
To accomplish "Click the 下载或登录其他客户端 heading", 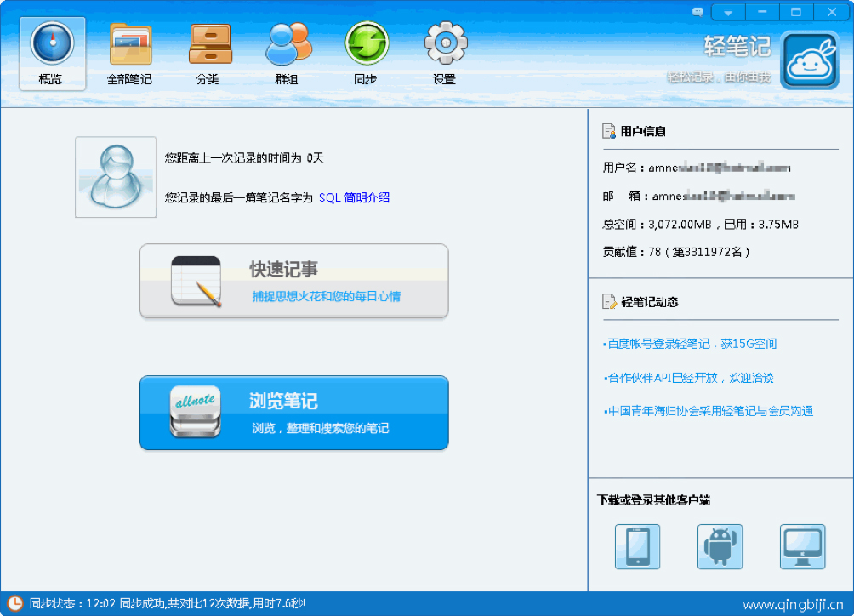I will 653,500.
